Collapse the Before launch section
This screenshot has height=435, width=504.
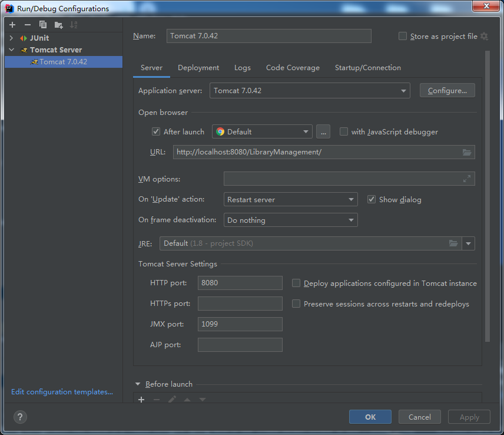(x=138, y=384)
